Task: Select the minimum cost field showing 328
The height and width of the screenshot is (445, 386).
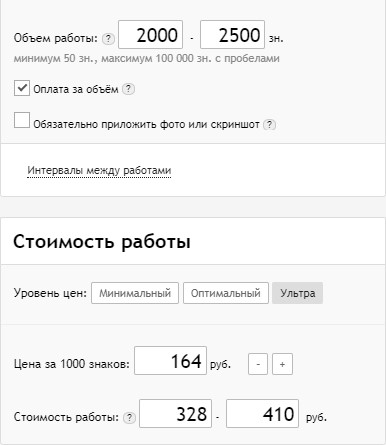Action: (175, 413)
